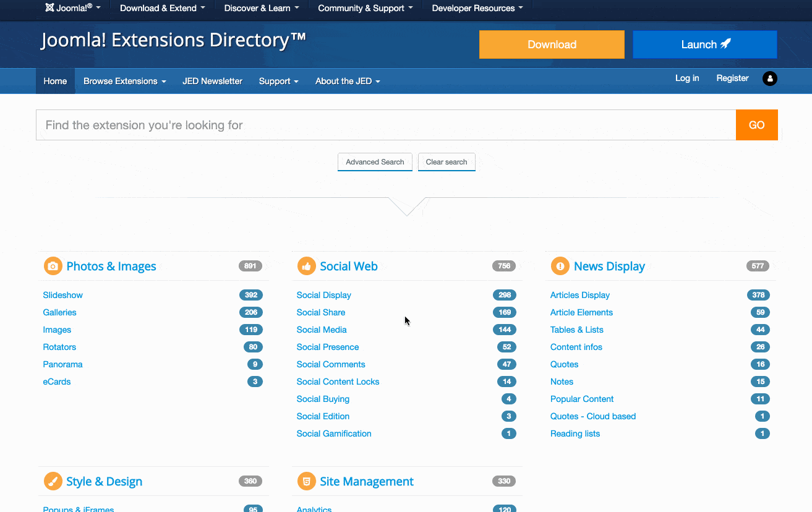Viewport: 812px width, 512px height.
Task: Open the Panorama subcategory
Action: (x=62, y=364)
